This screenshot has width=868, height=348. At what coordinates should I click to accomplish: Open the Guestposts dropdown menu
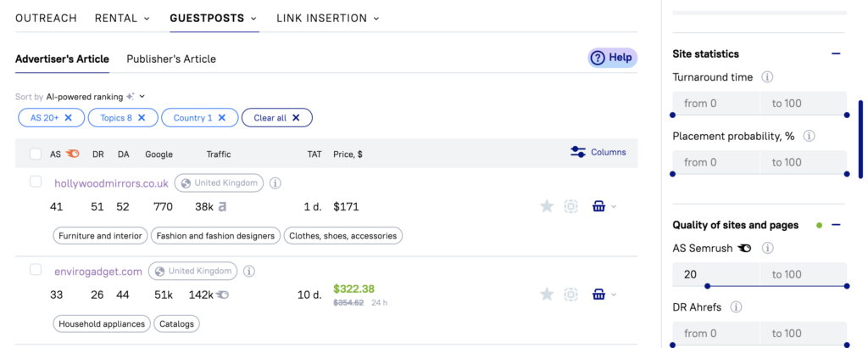(x=214, y=18)
